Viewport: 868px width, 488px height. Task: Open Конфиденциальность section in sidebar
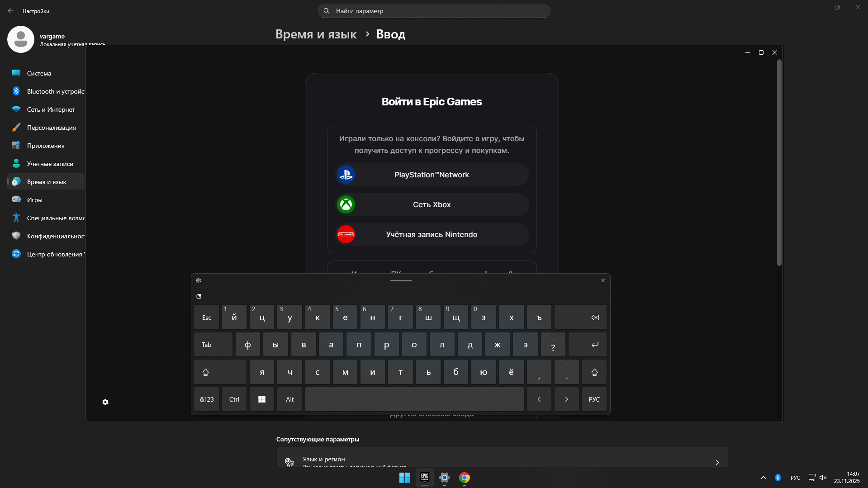click(46, 236)
